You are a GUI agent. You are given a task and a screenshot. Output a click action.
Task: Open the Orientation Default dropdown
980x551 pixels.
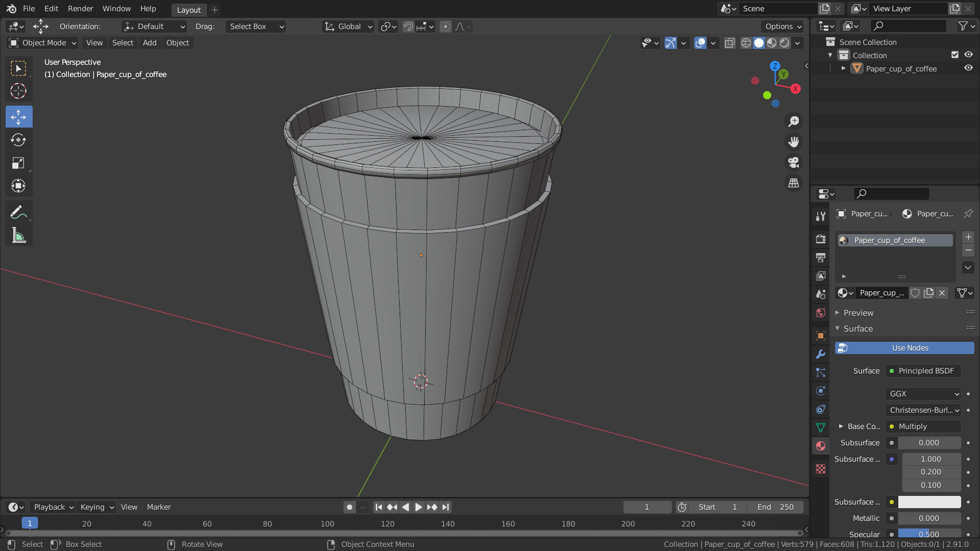155,27
